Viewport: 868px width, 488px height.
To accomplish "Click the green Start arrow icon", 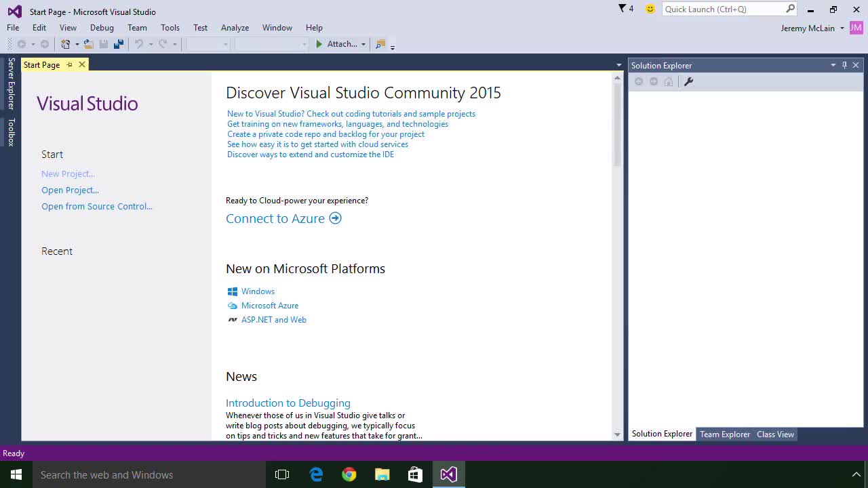I will pyautogui.click(x=319, y=44).
